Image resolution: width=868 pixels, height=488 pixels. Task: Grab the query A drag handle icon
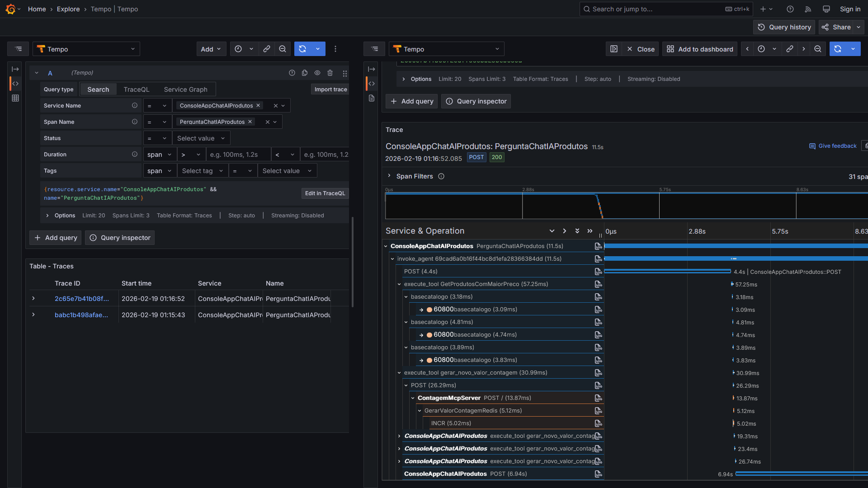pyautogui.click(x=344, y=73)
